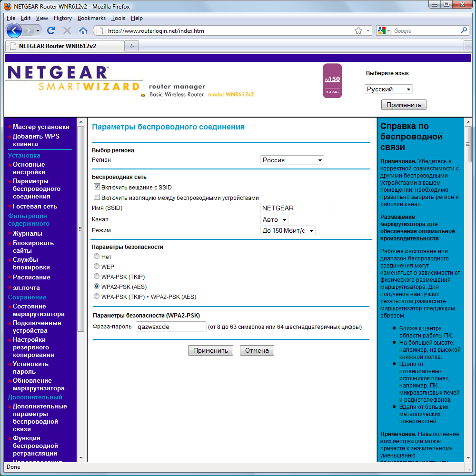Reload the page with the refresh icon
The image size is (476, 476).
(x=51, y=30)
